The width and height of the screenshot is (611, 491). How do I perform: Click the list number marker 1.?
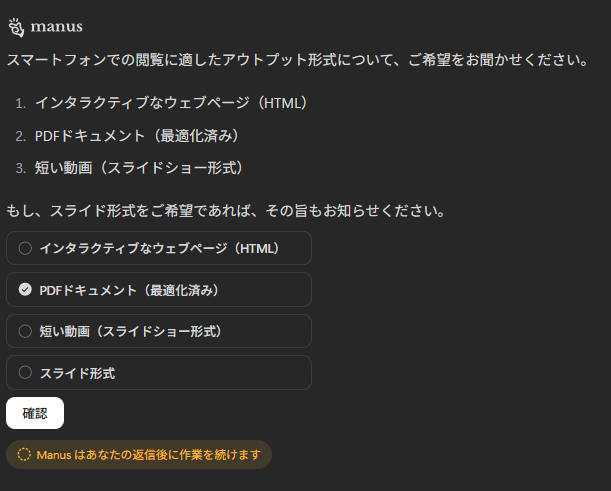coord(21,103)
